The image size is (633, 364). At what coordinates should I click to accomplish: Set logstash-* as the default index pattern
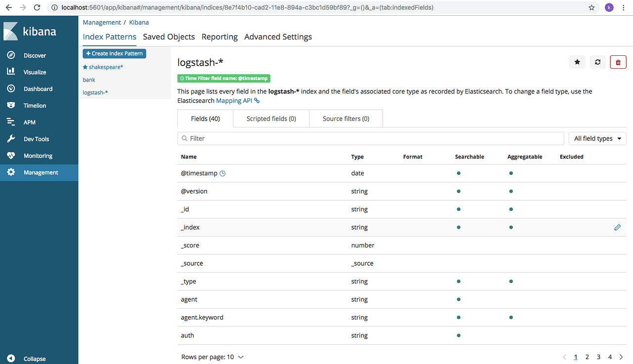(x=577, y=62)
